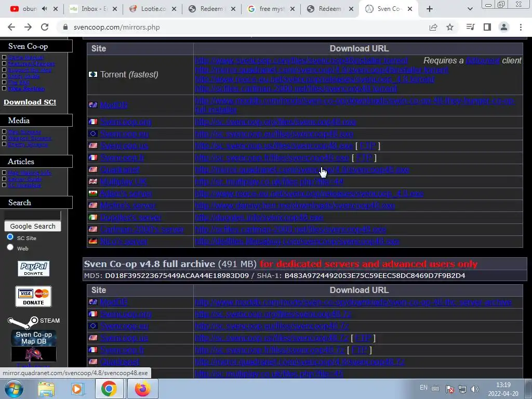
Task: Mute audio on the YouTube tab
Action: coord(45,9)
